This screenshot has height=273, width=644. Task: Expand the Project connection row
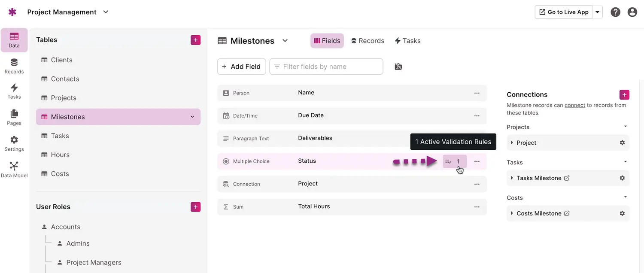coord(512,143)
